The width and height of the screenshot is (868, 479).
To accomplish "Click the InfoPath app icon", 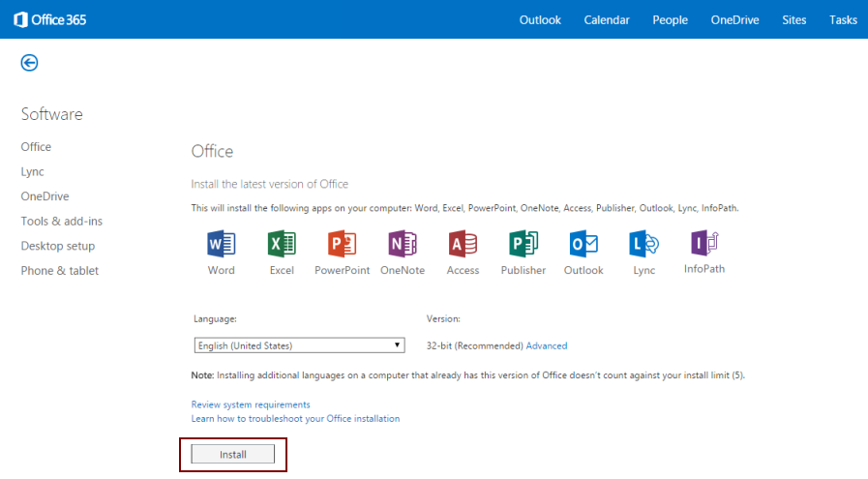I will (x=704, y=243).
